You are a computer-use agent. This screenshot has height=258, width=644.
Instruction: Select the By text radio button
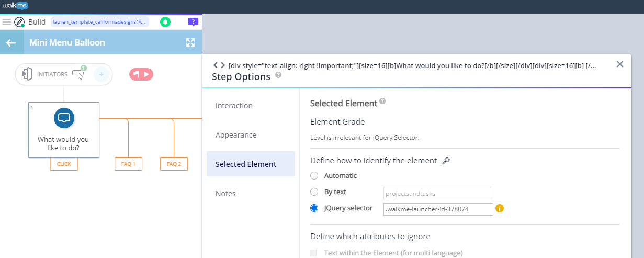314,192
